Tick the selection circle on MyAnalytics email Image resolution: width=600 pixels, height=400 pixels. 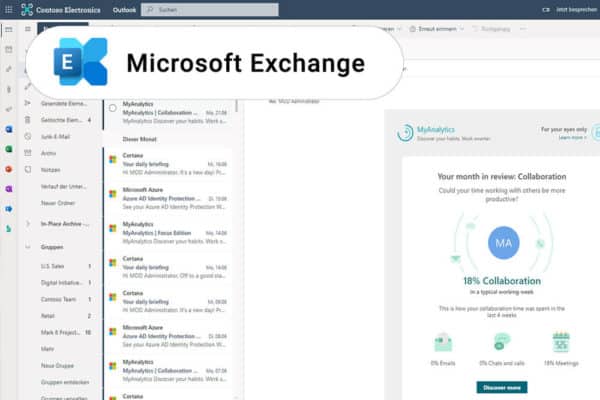[x=113, y=108]
